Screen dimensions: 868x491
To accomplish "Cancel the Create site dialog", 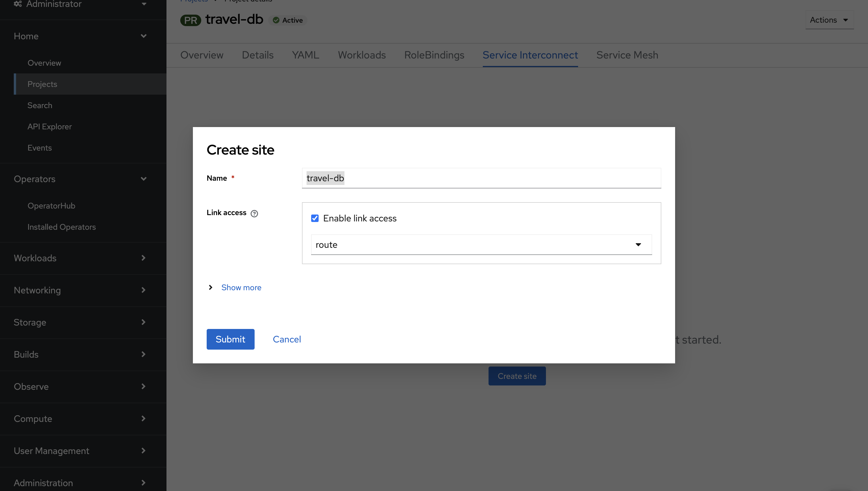I will coord(287,339).
